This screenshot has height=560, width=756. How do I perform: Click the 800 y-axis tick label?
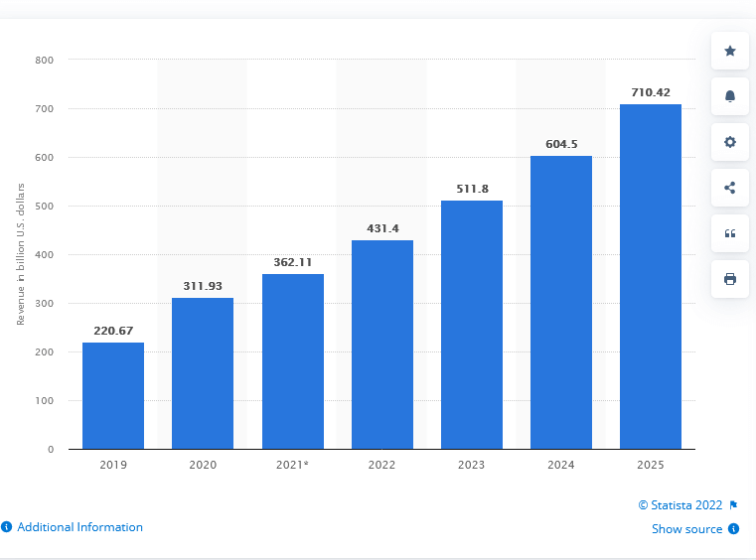pyautogui.click(x=45, y=61)
